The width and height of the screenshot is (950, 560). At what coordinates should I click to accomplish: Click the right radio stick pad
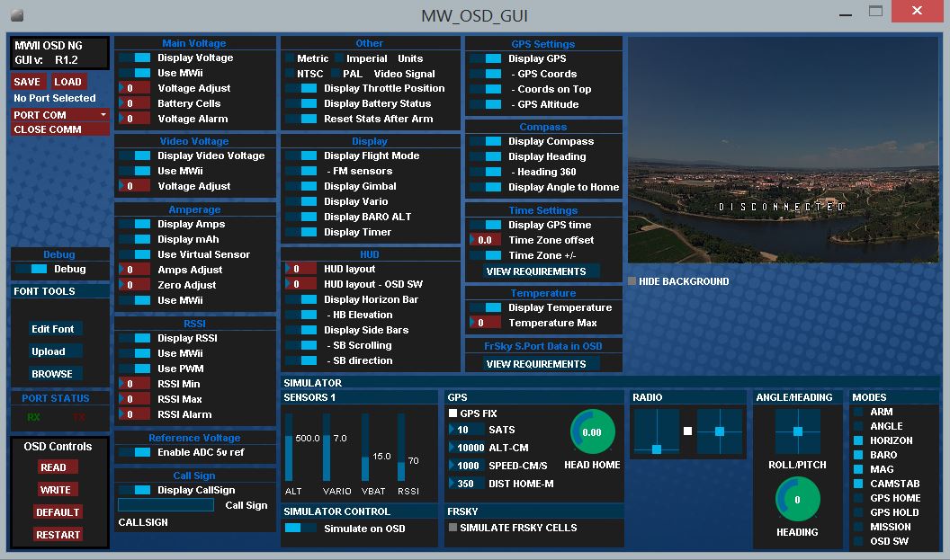click(720, 431)
